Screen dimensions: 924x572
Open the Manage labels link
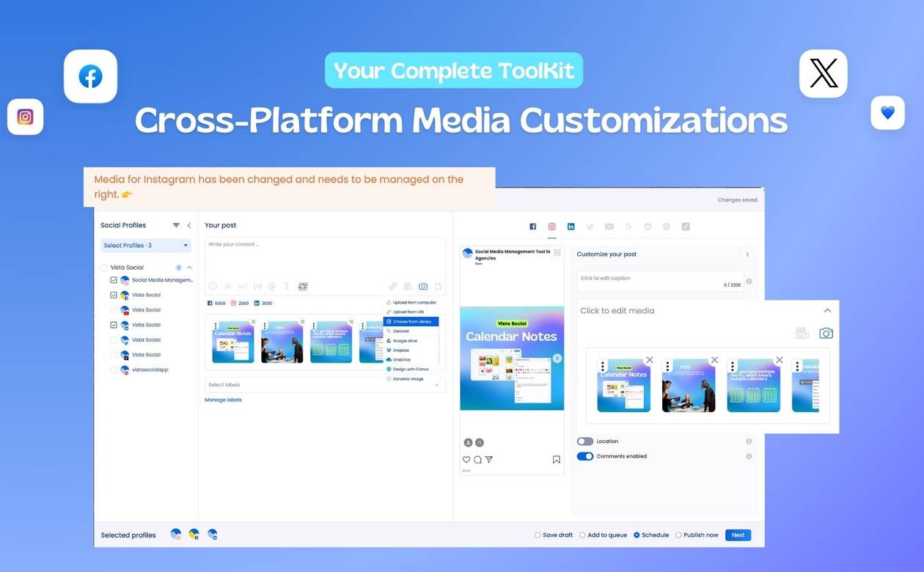click(223, 400)
